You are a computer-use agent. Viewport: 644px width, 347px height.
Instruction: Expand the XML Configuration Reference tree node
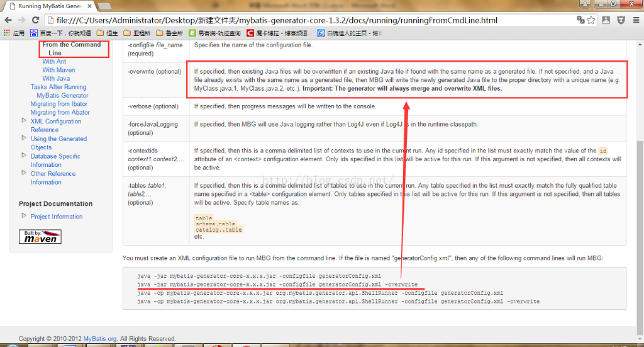pyautogui.click(x=24, y=120)
